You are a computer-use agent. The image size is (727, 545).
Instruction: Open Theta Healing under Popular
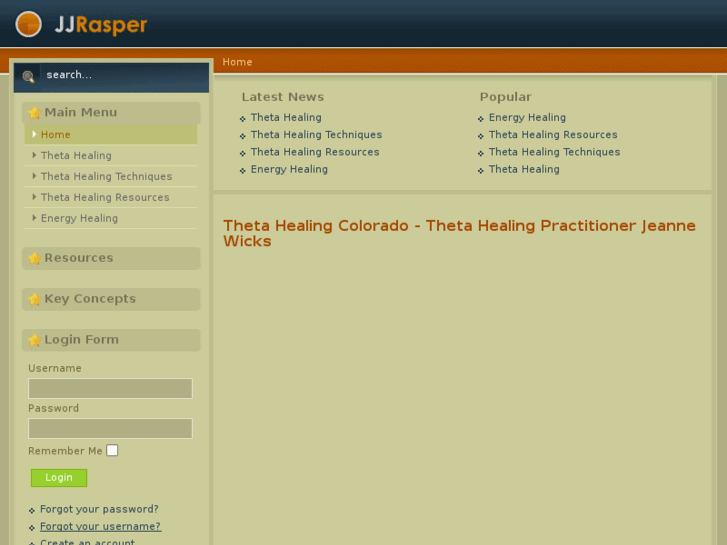(x=524, y=169)
